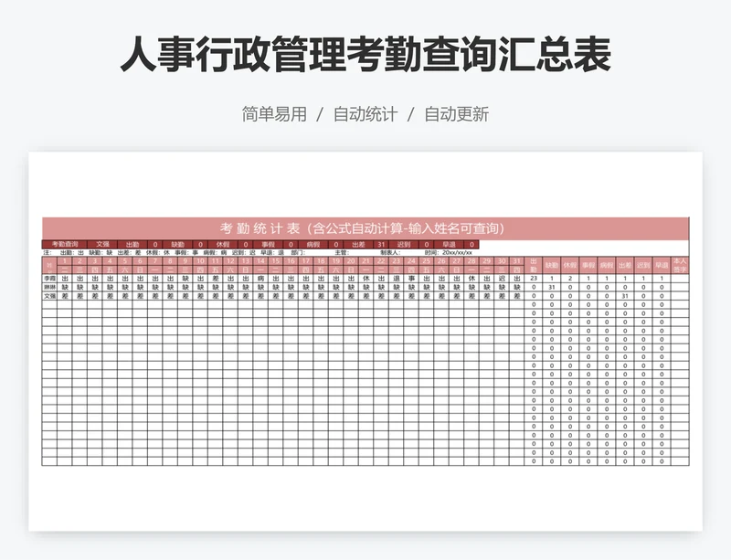
Task: Select the 病假 summary column header
Action: 607,265
